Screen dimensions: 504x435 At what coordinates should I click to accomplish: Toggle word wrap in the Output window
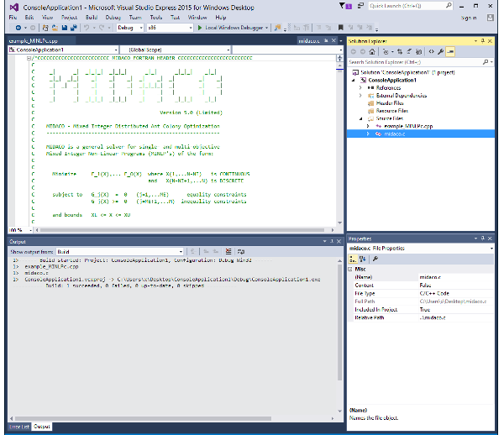point(241,252)
